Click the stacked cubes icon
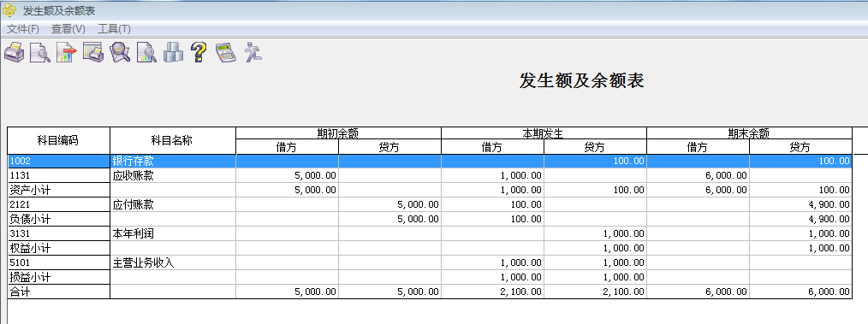The width and height of the screenshot is (868, 324). pyautogui.click(x=173, y=52)
